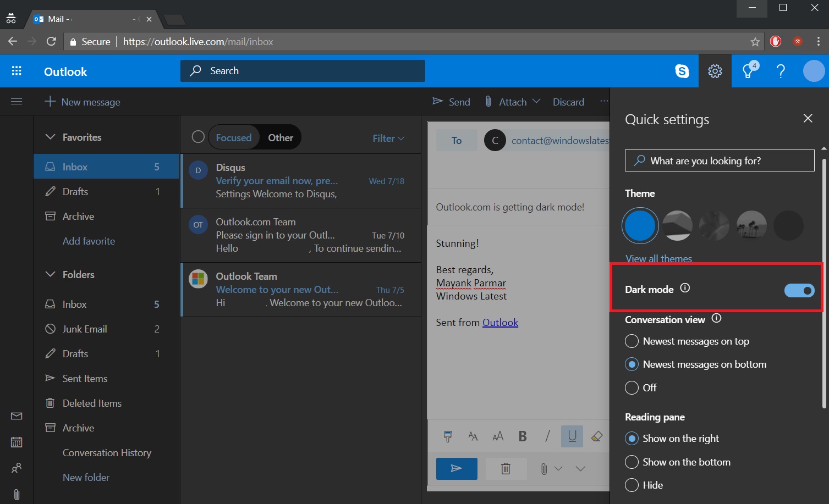Click the View all themes link
Screen dimensions: 829x504
pyautogui.click(x=658, y=258)
